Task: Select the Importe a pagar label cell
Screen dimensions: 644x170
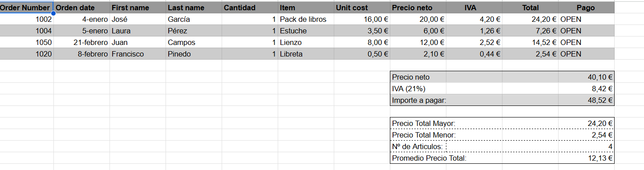Action: click(418, 100)
